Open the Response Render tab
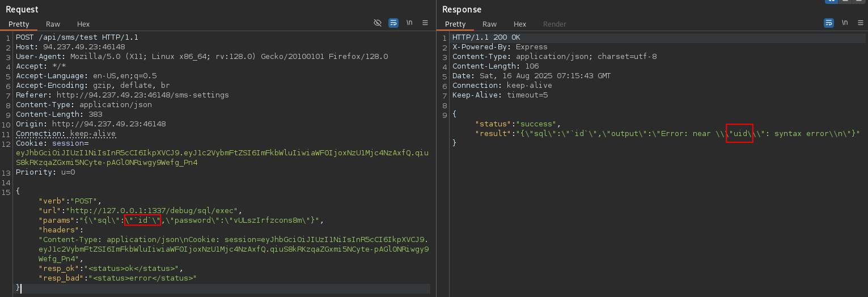Screen dimensions: 868x297 coord(554,24)
